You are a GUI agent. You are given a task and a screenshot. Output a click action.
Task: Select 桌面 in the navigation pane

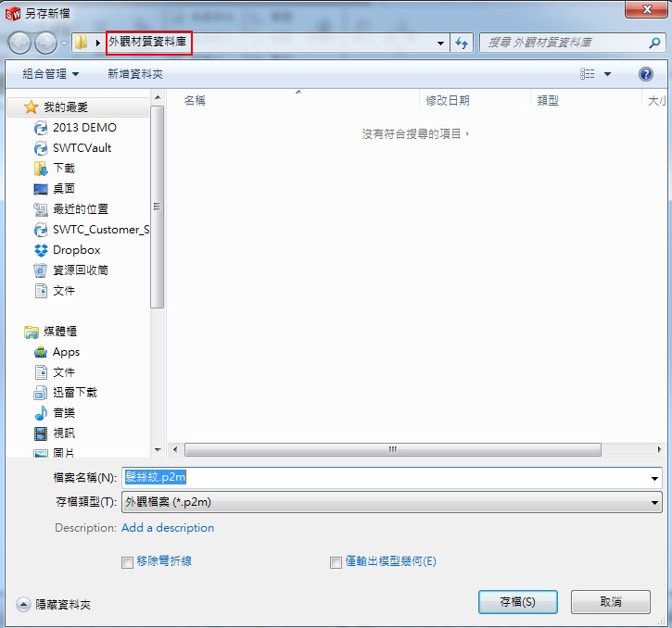coord(64,189)
